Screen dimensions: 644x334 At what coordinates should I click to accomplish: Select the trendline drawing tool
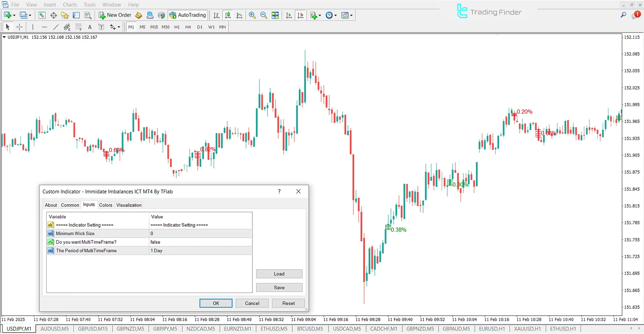[56, 27]
